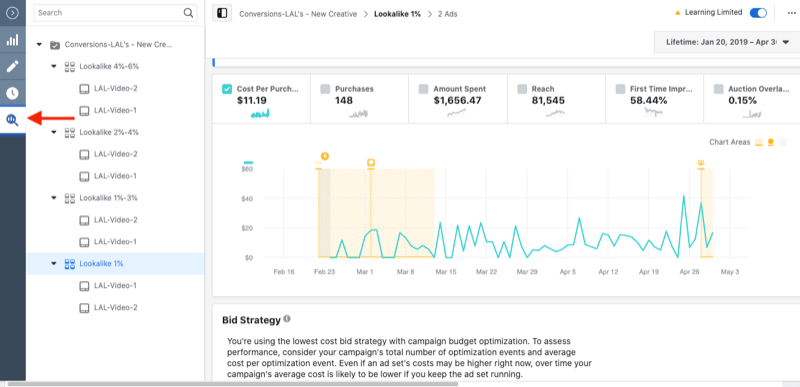Check the Reach metric checkbox
Screen dimensions: 800x387
(522, 89)
